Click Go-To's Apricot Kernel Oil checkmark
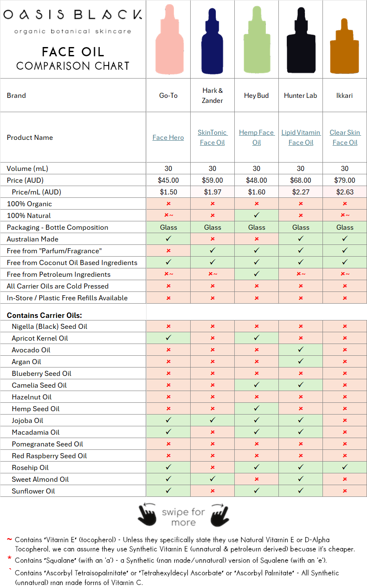 pyautogui.click(x=168, y=338)
